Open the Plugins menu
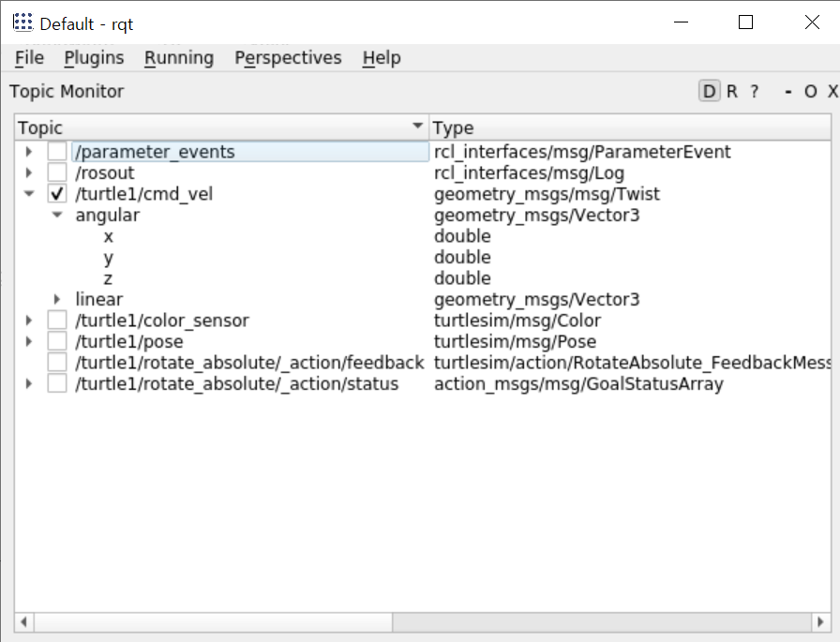The width and height of the screenshot is (840, 642). 94,58
